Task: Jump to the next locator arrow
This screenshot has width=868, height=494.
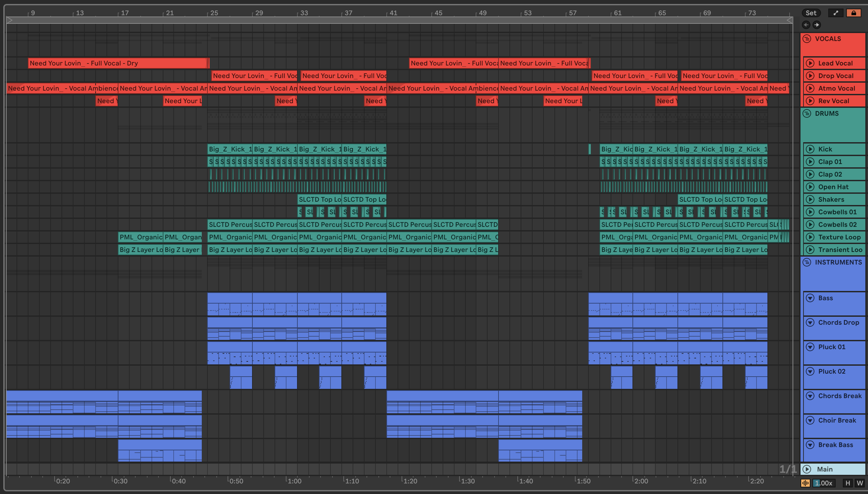Action: 817,25
